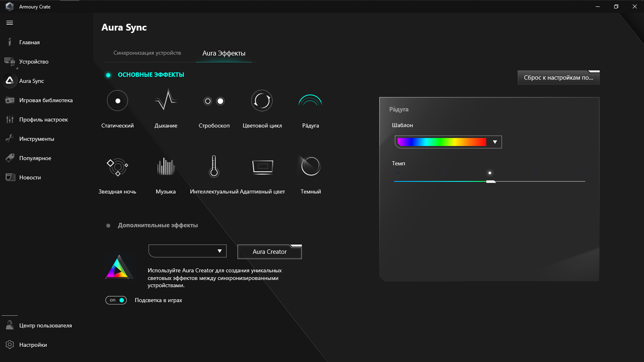Select the Breathing (Дыхание) effect icon
644x362 pixels.
click(166, 100)
